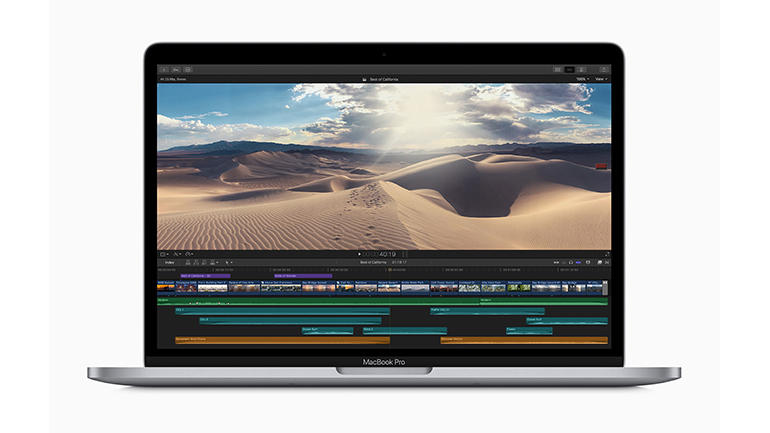Click the Overwrite clip edit icon
This screenshot has width=770, height=433.
213,263
